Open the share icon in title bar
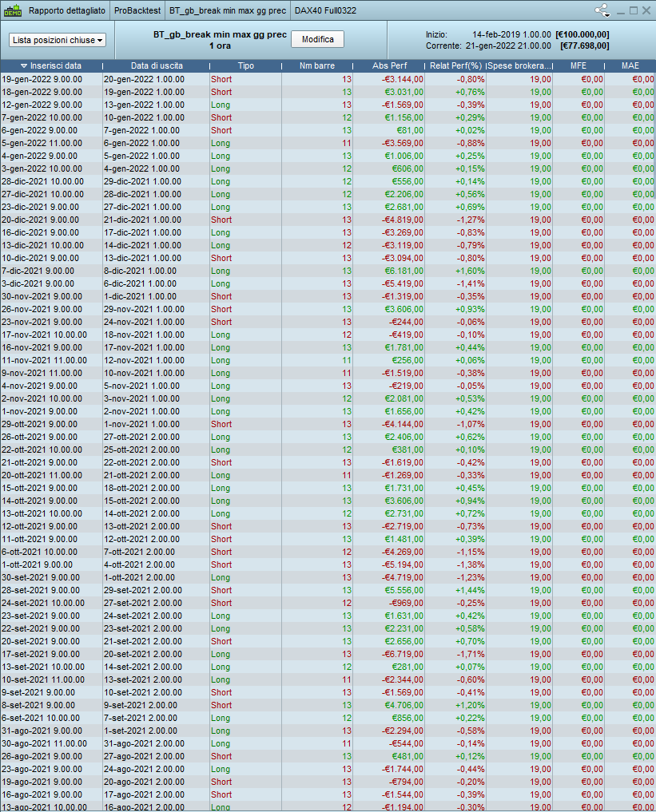 pos(602,10)
